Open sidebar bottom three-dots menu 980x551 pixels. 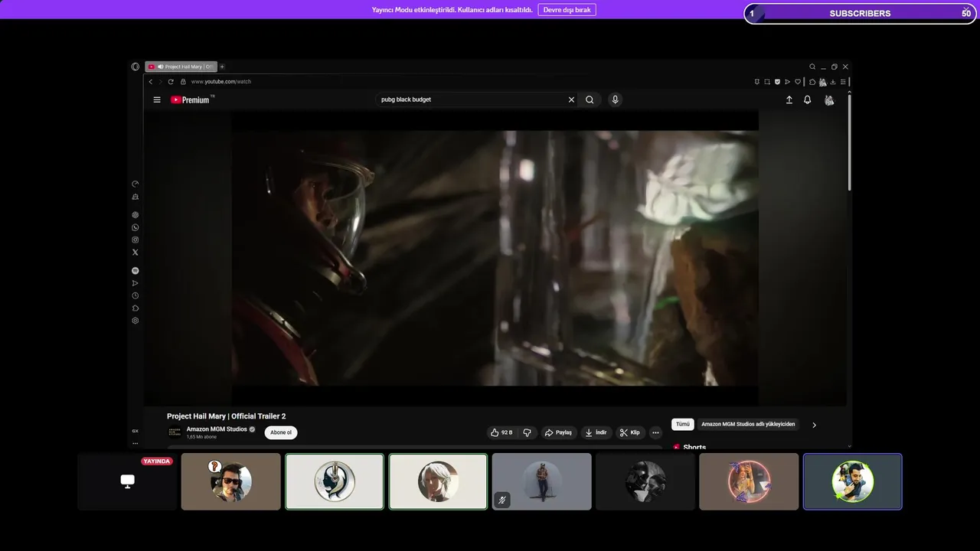136,443
